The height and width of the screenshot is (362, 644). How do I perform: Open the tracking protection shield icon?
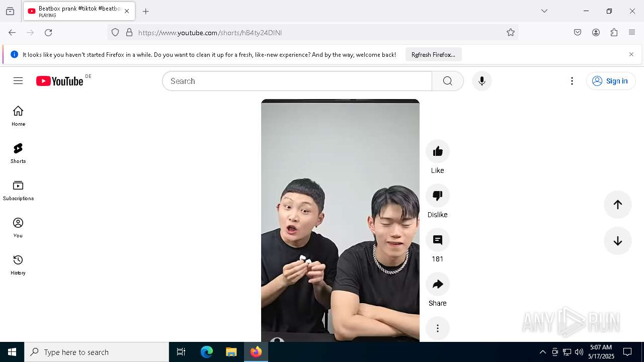coord(115,33)
